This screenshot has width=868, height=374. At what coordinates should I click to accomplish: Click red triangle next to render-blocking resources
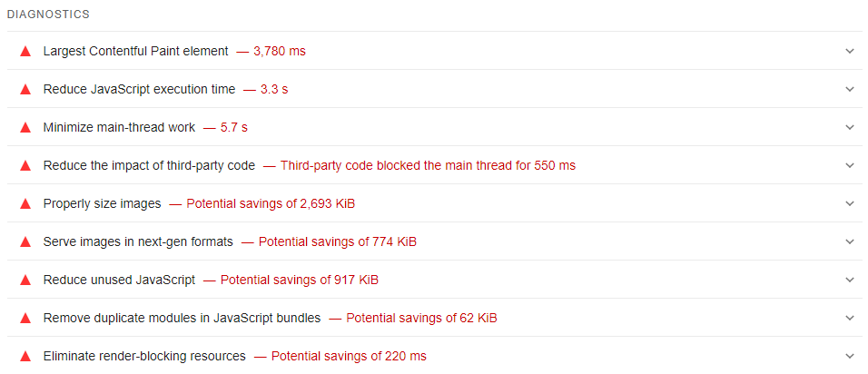25,356
